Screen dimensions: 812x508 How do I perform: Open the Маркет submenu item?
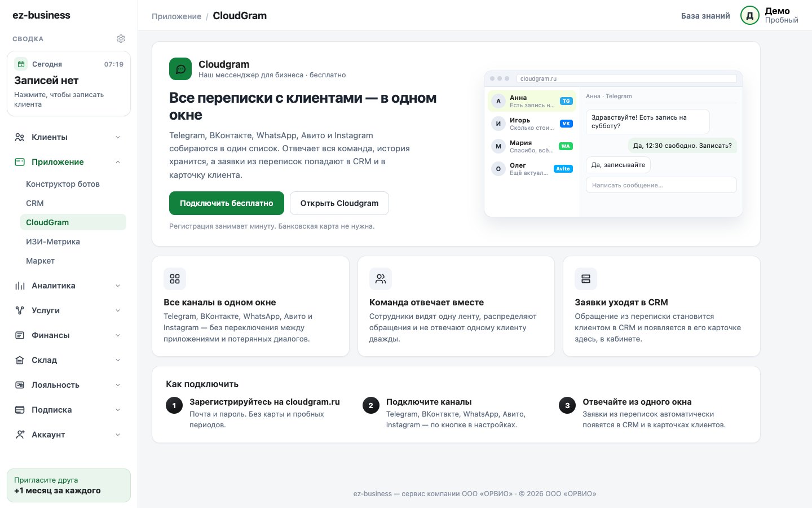73,261
